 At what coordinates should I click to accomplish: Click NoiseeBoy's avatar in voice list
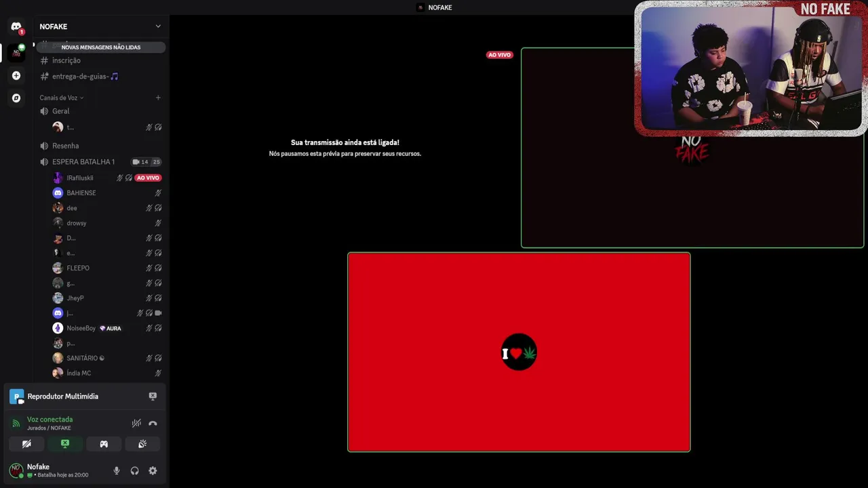[x=58, y=328]
